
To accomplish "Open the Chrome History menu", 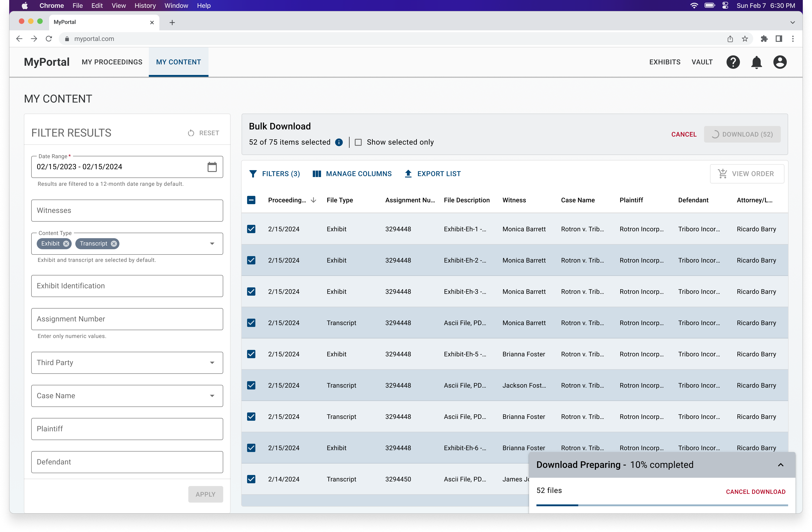I will click(x=145, y=6).
